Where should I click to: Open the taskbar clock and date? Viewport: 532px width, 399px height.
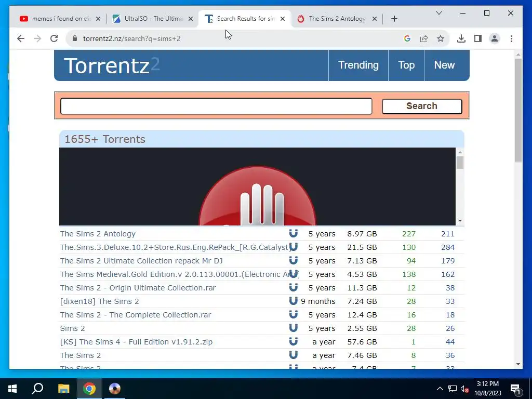487,389
